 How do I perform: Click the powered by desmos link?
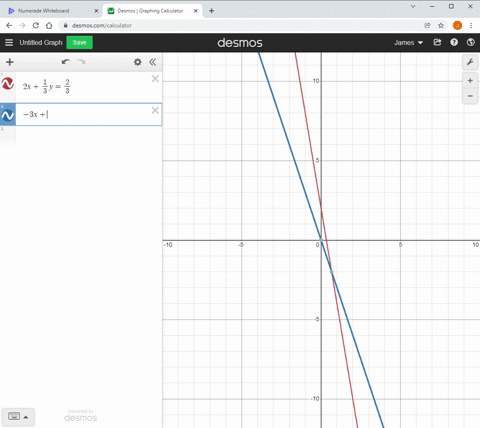click(x=81, y=416)
